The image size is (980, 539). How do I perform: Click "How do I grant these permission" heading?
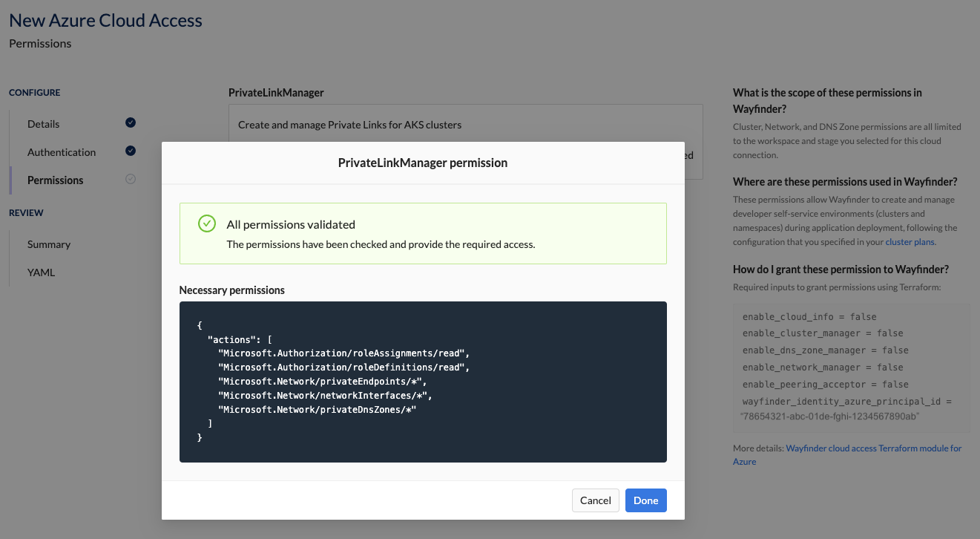tap(841, 269)
